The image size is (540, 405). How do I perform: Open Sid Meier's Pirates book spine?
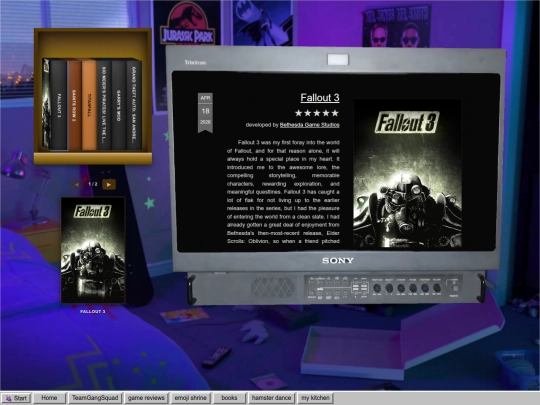point(104,105)
